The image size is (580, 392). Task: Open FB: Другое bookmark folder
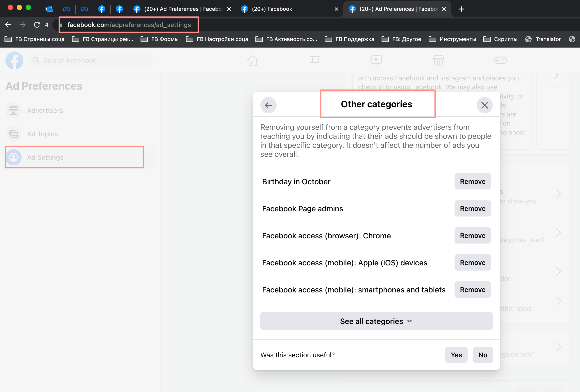pos(401,39)
